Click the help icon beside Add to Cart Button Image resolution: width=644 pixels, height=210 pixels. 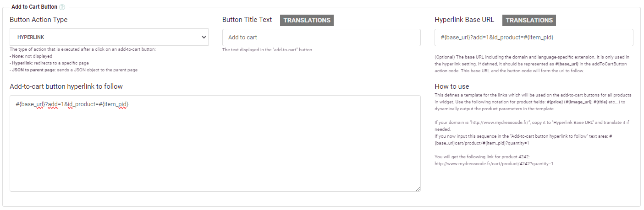[62, 7]
